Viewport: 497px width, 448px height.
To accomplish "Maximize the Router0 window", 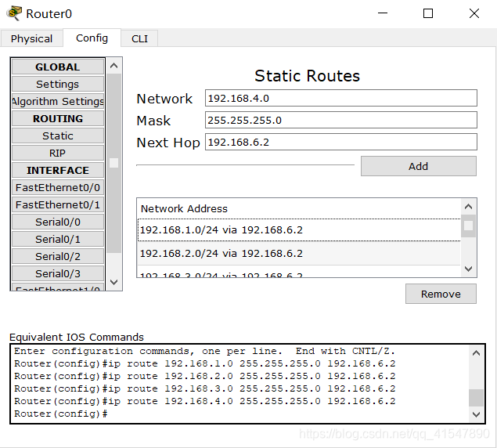I will click(x=428, y=13).
